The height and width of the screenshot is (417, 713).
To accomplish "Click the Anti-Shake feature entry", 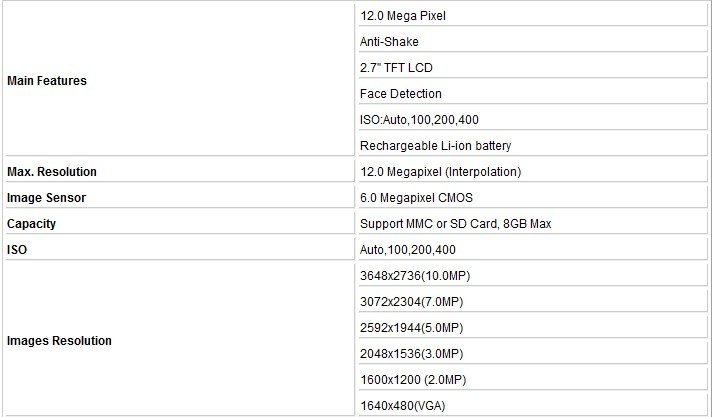I will 389,42.
